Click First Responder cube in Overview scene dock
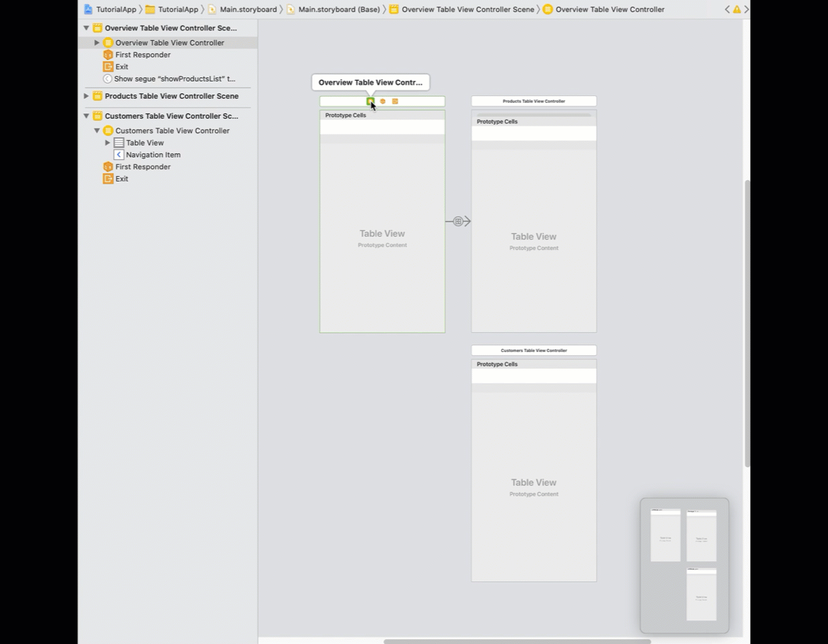 (383, 101)
